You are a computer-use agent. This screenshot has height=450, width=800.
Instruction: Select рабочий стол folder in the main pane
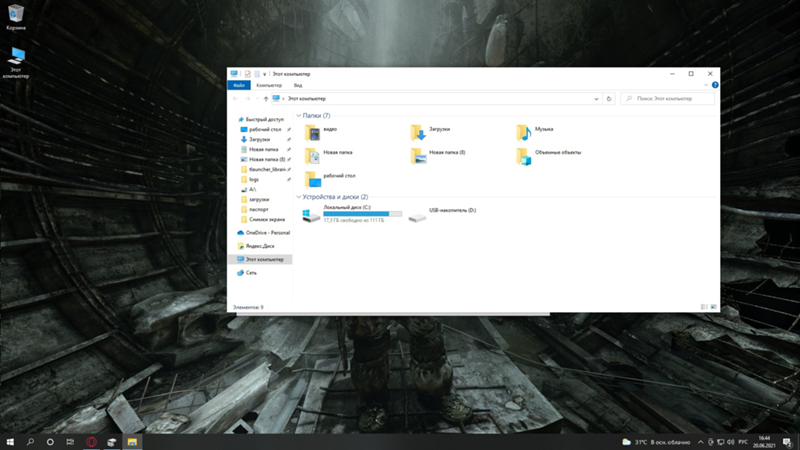tap(330, 179)
